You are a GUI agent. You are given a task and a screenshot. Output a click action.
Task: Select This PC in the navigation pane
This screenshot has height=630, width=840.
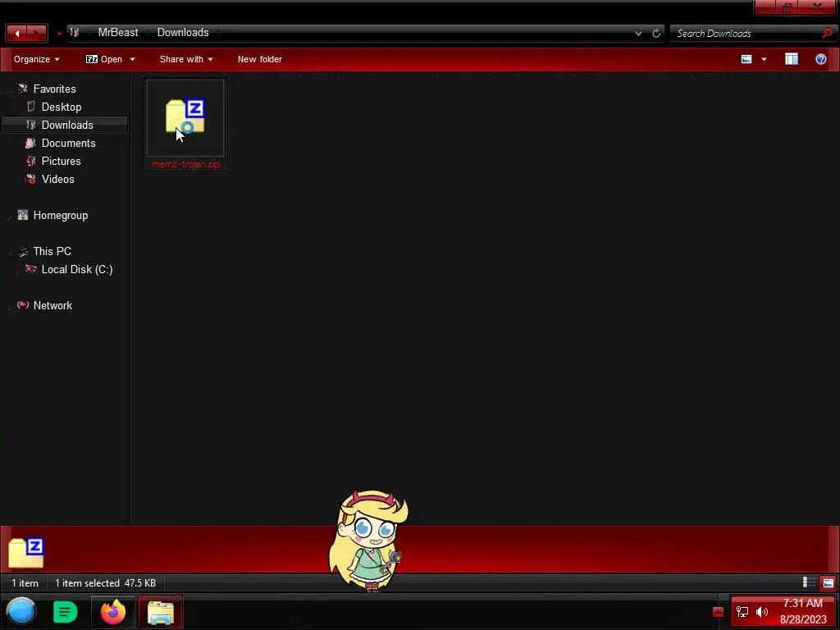pos(52,251)
